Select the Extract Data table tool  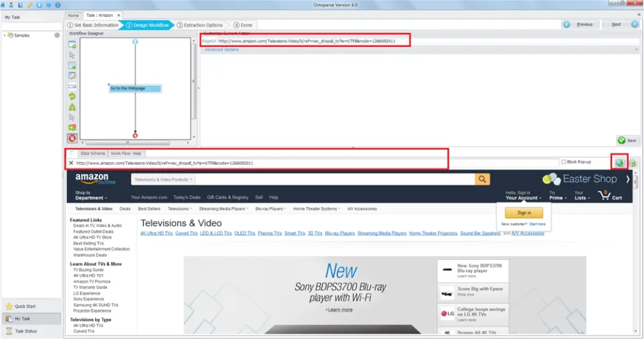point(72,65)
